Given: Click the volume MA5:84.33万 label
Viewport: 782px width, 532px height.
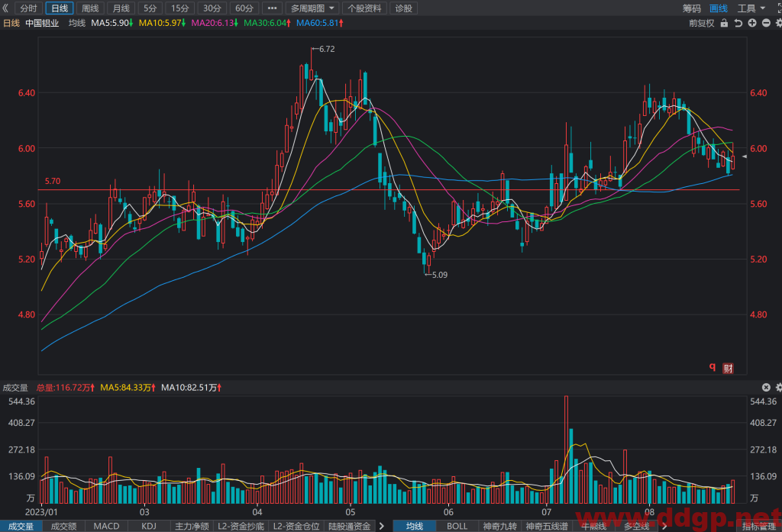Looking at the screenshot, I should coord(128,388).
